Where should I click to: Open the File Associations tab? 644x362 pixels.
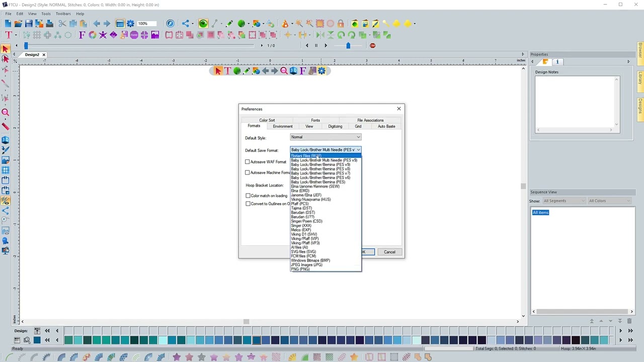370,120
